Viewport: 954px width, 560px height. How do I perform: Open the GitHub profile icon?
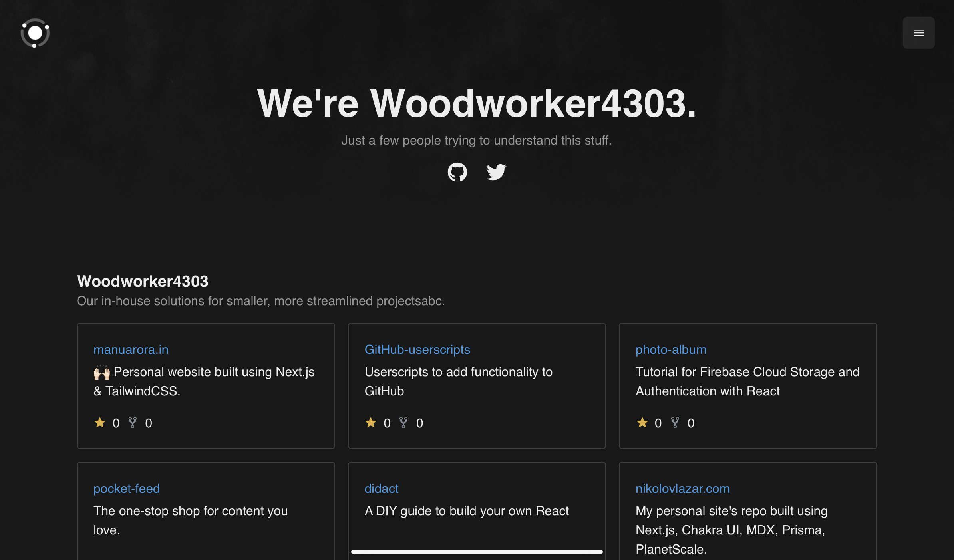(x=457, y=172)
